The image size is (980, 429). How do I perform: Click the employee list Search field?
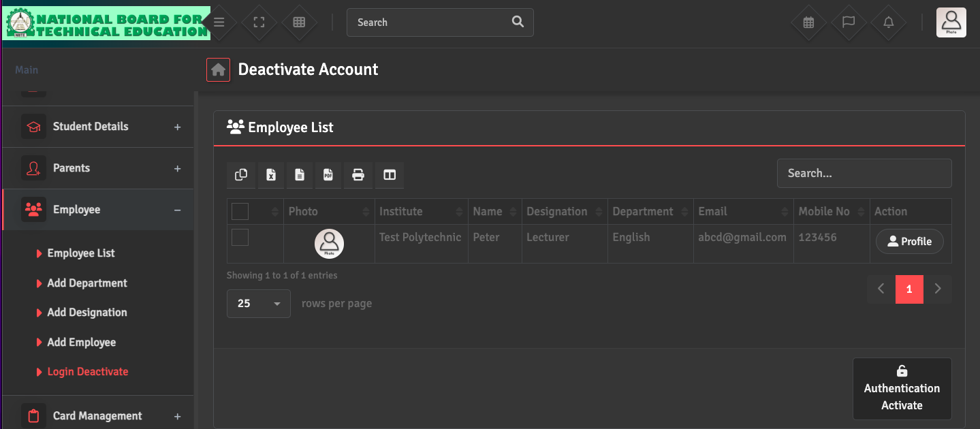tap(864, 174)
